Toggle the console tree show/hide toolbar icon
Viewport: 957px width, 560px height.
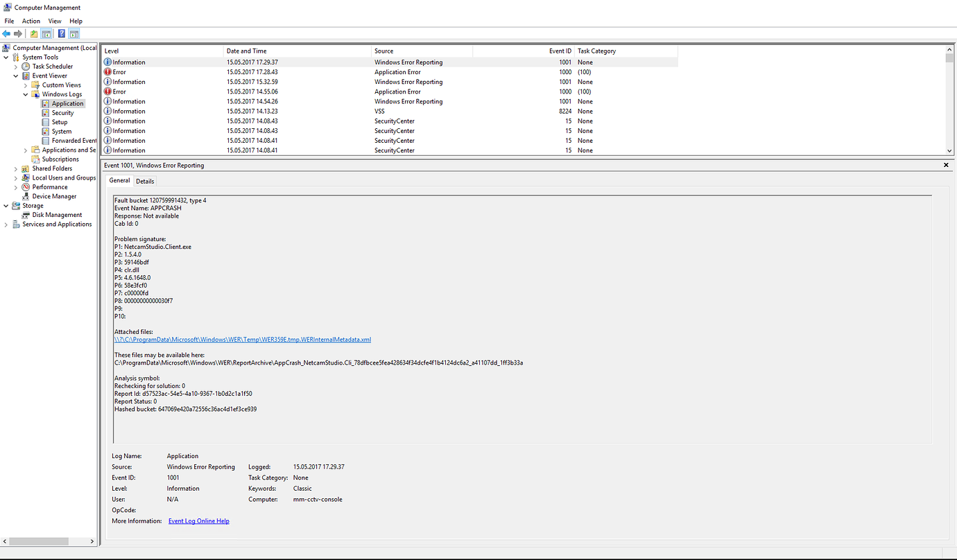click(46, 33)
